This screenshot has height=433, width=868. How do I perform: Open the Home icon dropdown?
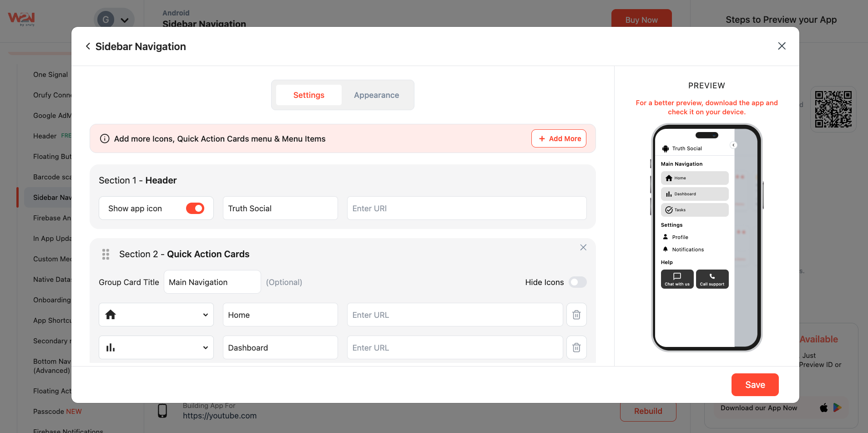pyautogui.click(x=156, y=315)
